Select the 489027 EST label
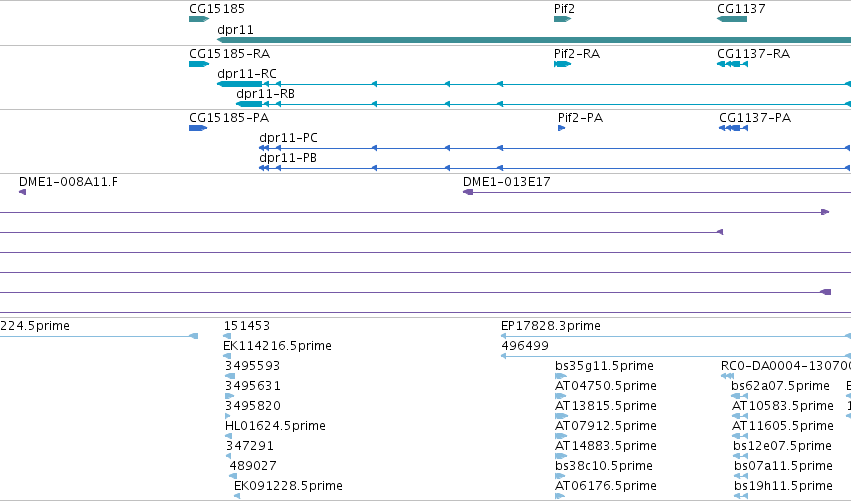Screen dimensions: 851x501 point(253,466)
